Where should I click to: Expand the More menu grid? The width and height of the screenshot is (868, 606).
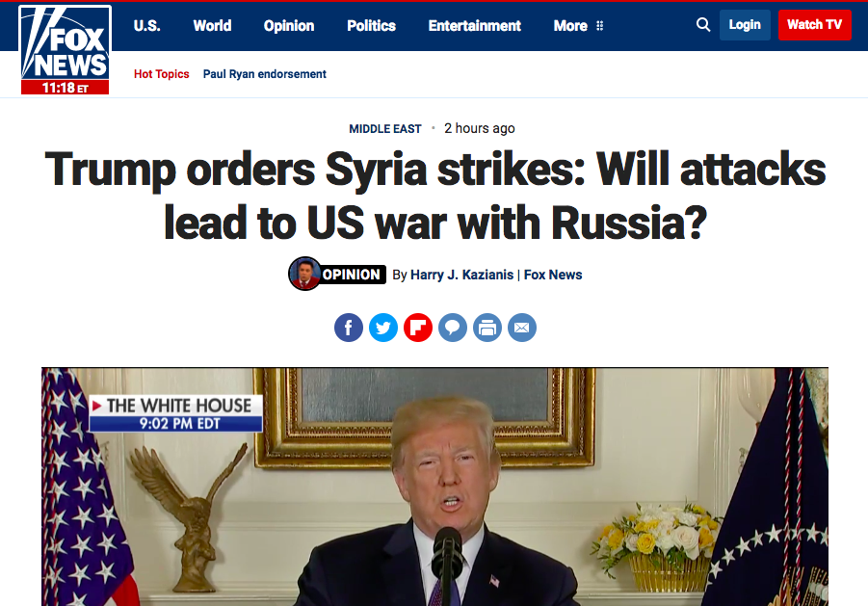coord(578,26)
